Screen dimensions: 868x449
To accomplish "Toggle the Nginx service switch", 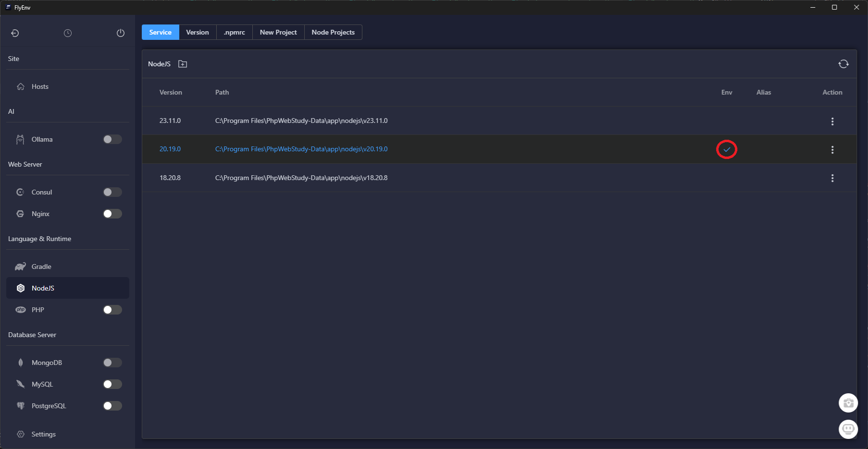I will [112, 214].
